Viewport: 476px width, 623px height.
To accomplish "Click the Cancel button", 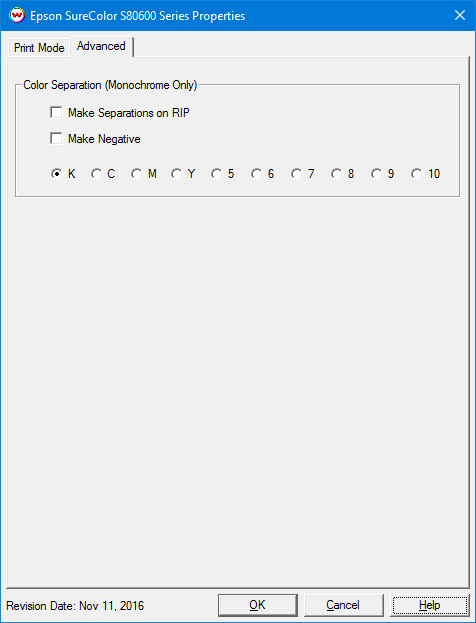I will coord(343,605).
